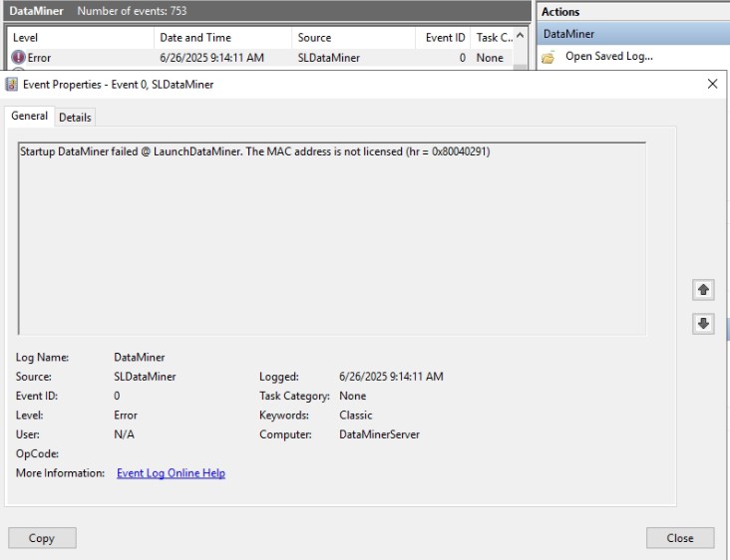The width and height of the screenshot is (730, 560).
Task: Click the Level value Error in the details
Action: pyautogui.click(x=126, y=415)
